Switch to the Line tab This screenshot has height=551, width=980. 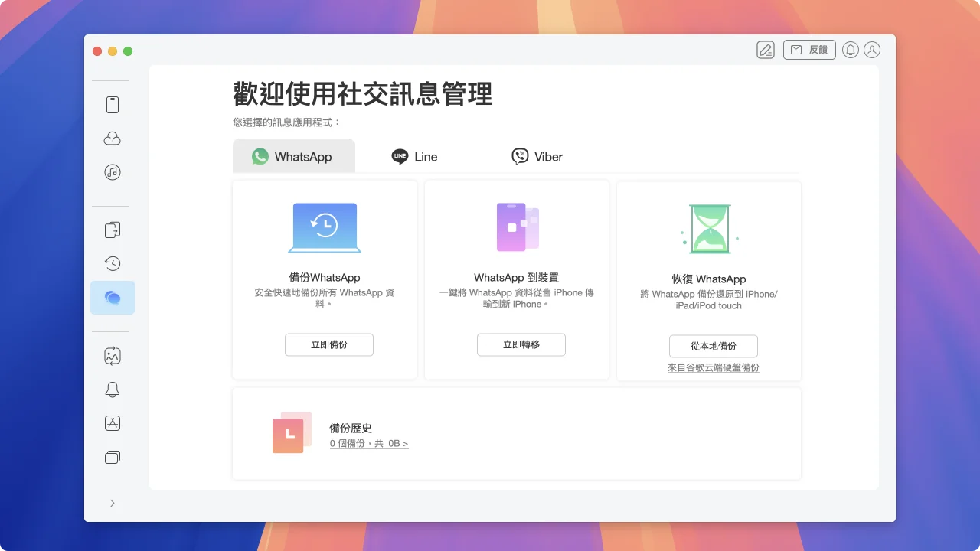click(414, 157)
